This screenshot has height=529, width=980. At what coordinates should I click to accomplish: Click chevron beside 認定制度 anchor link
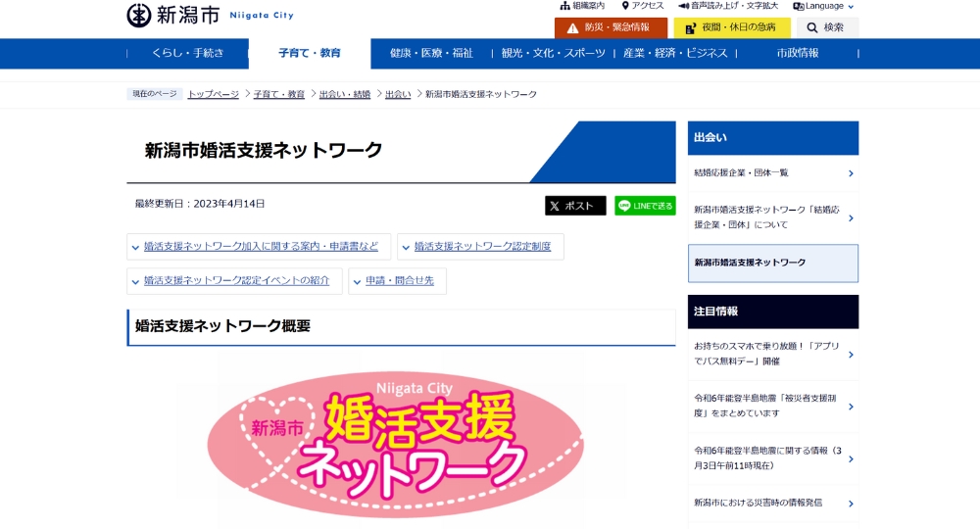[406, 248]
